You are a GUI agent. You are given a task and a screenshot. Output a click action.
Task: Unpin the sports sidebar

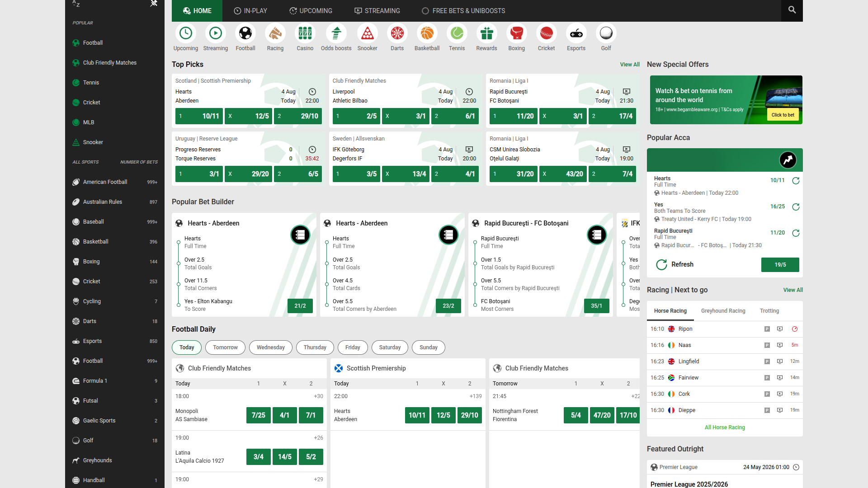[x=154, y=4]
